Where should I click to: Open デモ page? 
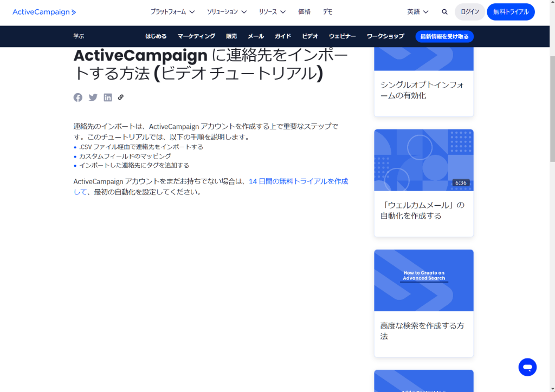click(328, 12)
